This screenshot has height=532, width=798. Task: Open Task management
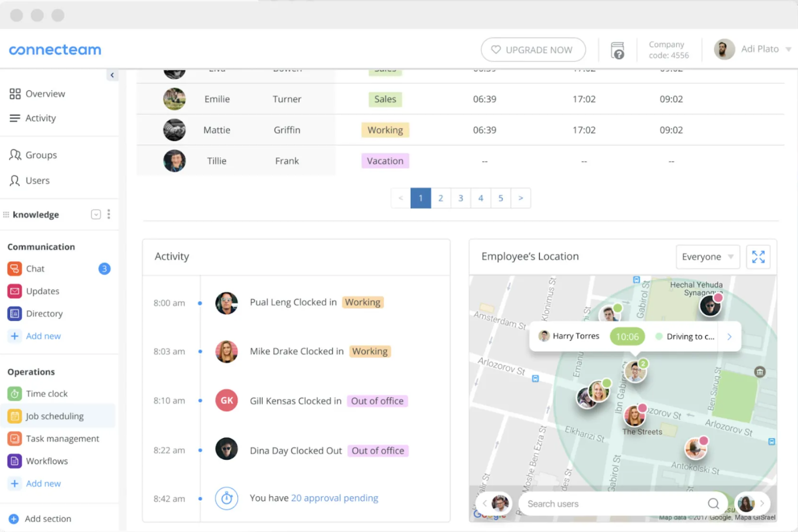click(x=62, y=438)
